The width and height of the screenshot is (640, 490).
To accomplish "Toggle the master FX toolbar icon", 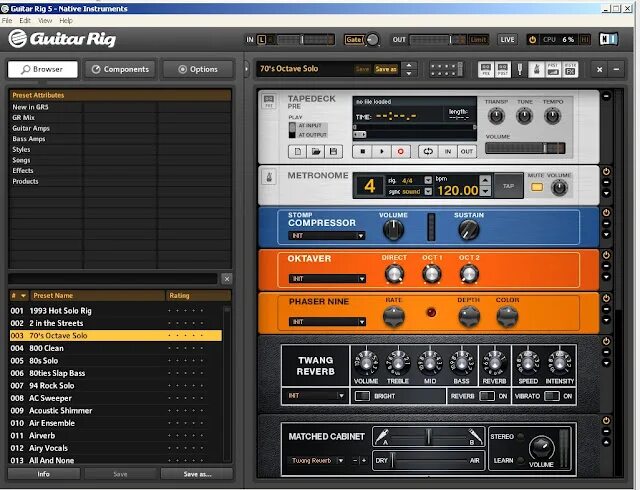I will coord(570,70).
